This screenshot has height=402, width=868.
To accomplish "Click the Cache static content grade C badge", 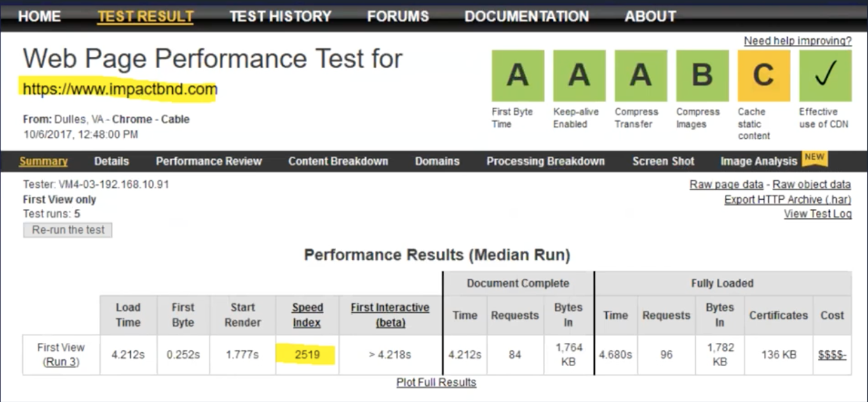I will coord(764,75).
